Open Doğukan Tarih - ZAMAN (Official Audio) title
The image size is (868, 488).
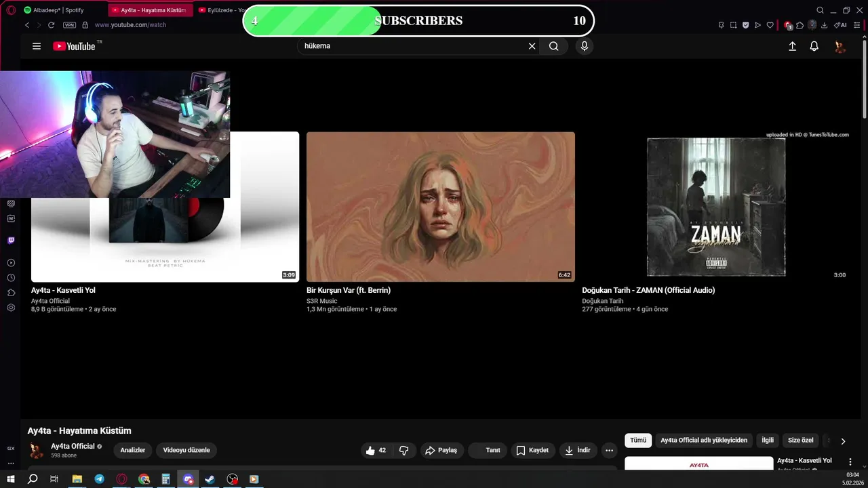click(x=648, y=290)
